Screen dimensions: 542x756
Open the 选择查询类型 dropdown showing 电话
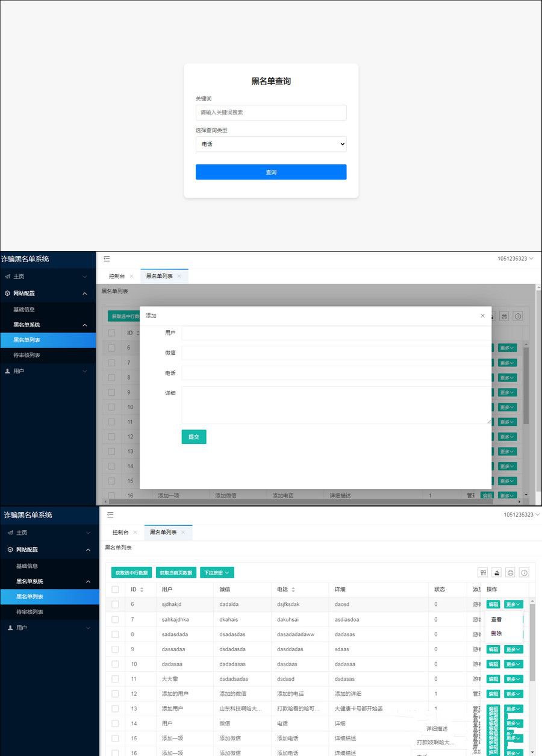tap(270, 145)
